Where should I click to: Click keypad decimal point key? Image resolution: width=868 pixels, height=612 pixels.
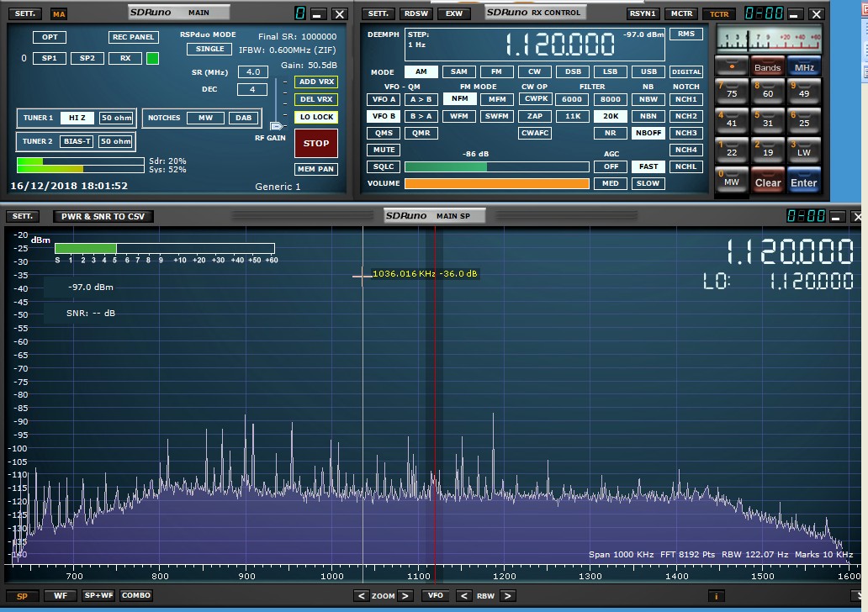click(732, 66)
